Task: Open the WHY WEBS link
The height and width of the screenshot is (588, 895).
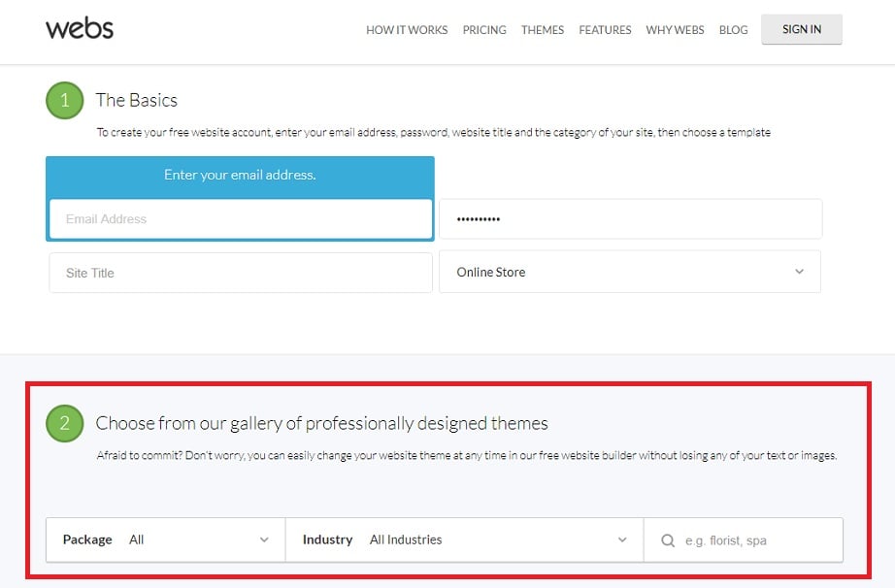Action: tap(676, 30)
